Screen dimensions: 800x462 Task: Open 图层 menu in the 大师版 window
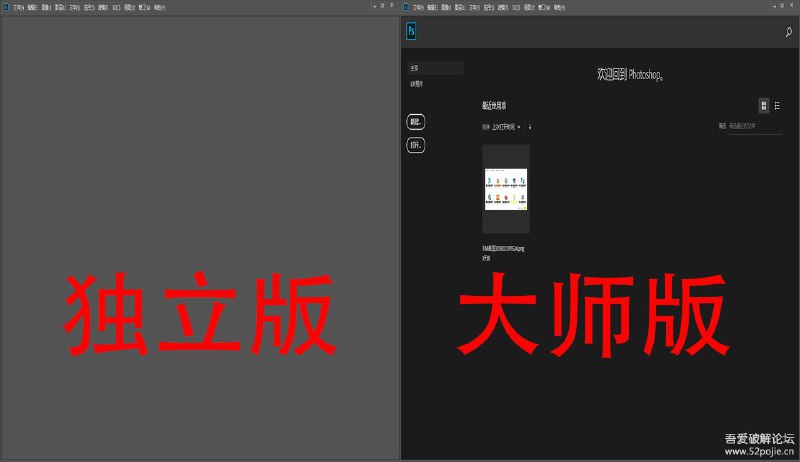point(461,8)
